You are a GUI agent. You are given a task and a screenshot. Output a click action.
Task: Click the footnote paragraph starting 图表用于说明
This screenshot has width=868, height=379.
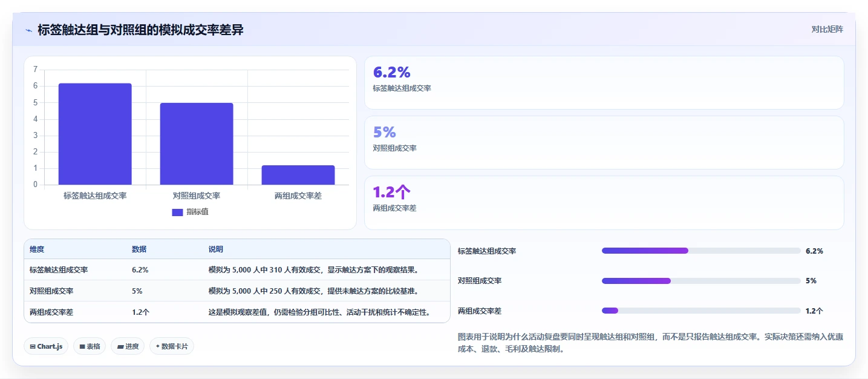(x=651, y=343)
